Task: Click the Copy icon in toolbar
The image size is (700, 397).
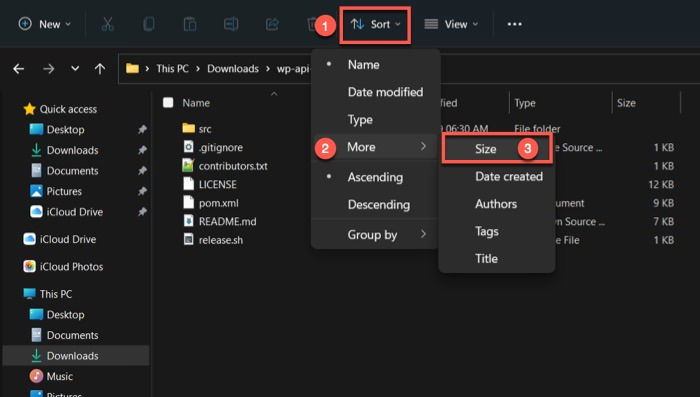Action: coord(149,24)
